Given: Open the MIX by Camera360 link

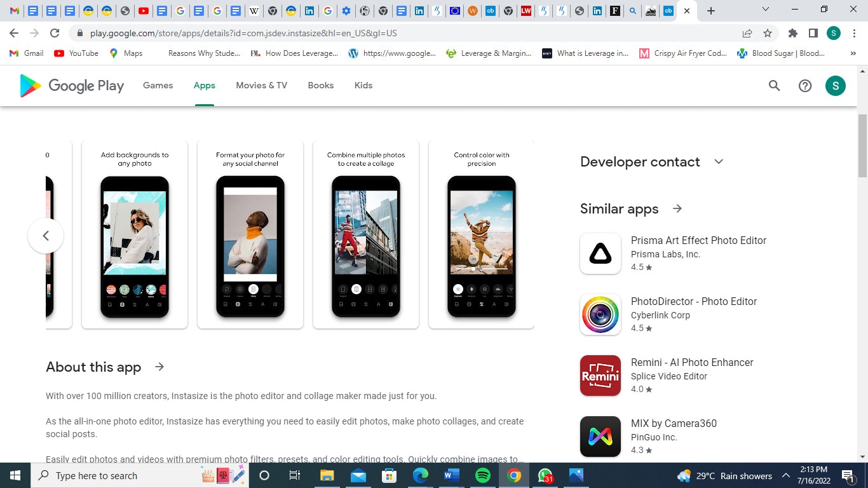Looking at the screenshot, I should coord(674,423).
